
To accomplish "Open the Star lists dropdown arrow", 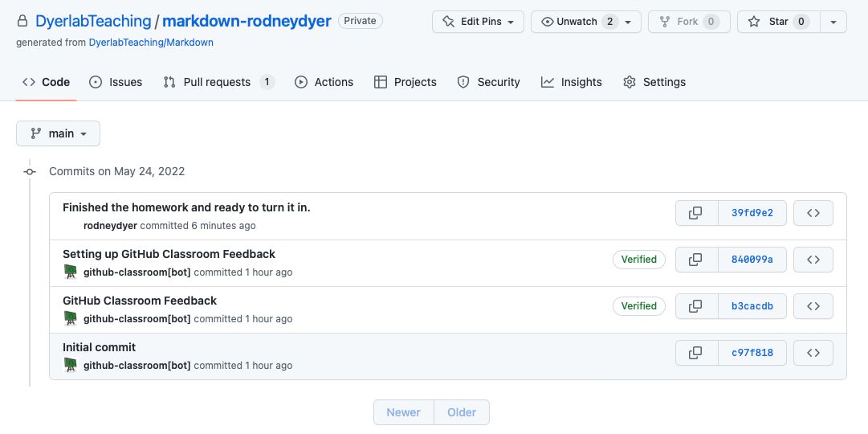I will click(833, 22).
